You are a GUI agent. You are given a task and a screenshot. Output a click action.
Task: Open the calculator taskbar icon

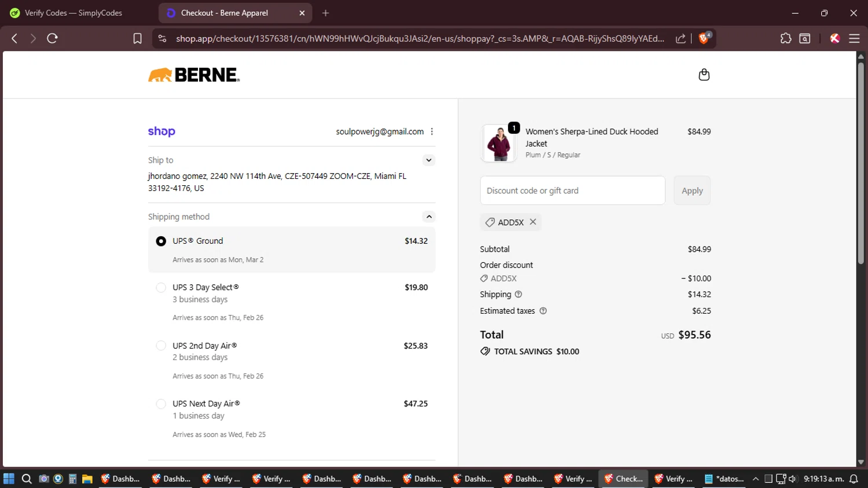[x=72, y=479]
